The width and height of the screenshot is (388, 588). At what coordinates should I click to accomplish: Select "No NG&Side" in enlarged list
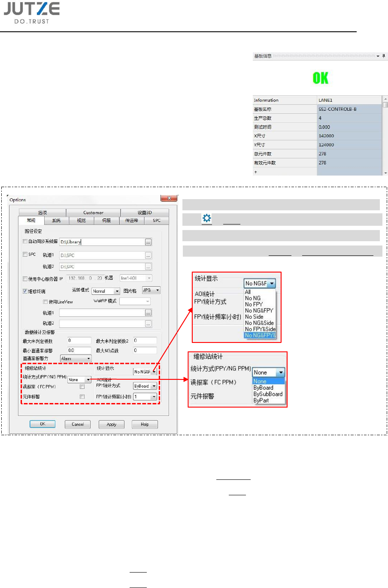tap(260, 323)
